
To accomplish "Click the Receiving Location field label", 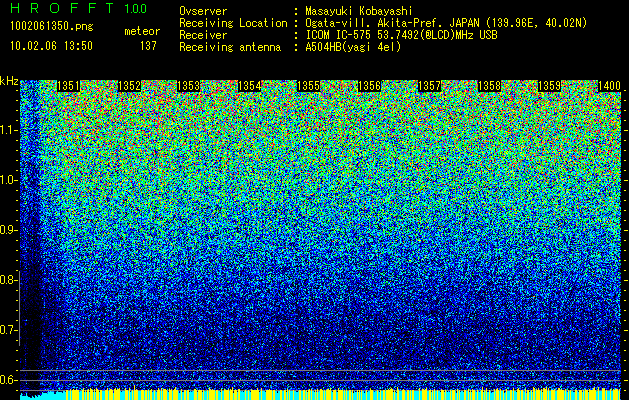I will [233, 23].
